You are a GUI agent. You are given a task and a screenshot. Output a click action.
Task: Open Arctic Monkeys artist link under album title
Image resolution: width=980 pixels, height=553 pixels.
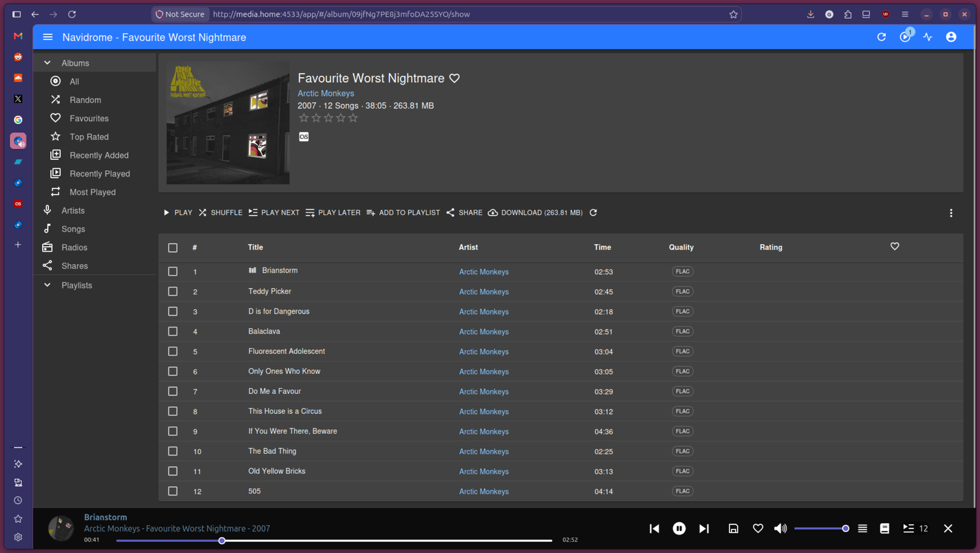point(326,93)
